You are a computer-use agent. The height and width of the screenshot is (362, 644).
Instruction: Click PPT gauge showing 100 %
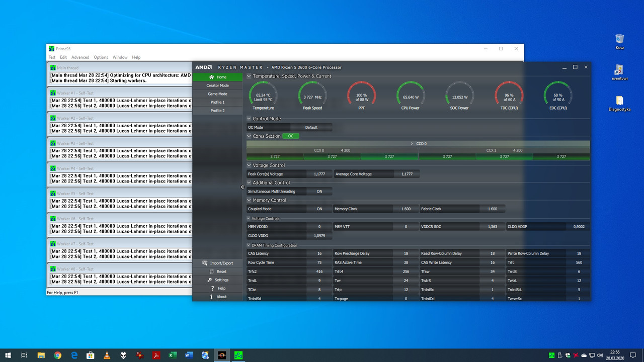(362, 96)
